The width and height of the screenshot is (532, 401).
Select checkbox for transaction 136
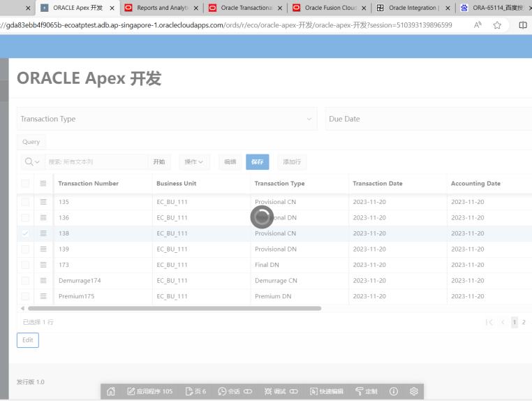pyautogui.click(x=25, y=217)
